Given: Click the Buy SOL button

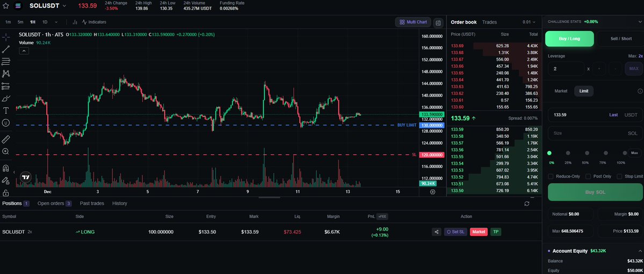Looking at the screenshot, I should 595,192.
